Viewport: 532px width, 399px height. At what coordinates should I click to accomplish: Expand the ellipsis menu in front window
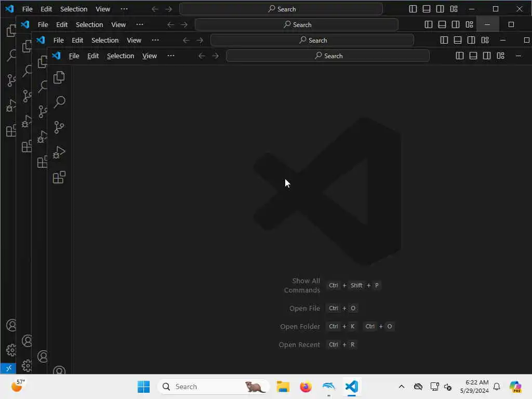coord(170,56)
